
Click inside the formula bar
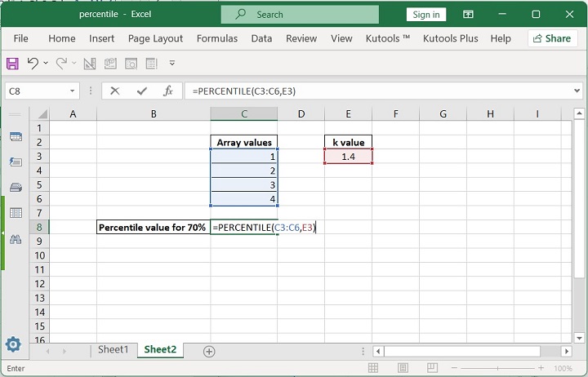click(x=379, y=91)
